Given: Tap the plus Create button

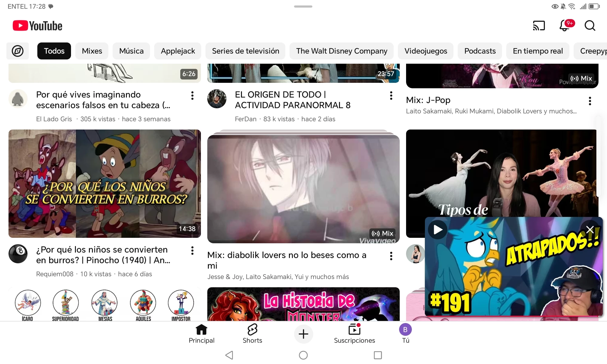Looking at the screenshot, I should click(303, 334).
